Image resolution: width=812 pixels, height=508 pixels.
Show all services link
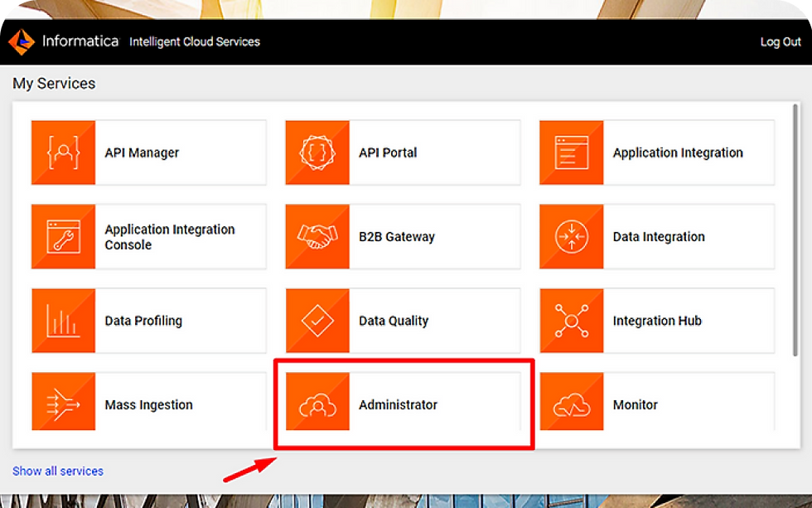coord(58,471)
